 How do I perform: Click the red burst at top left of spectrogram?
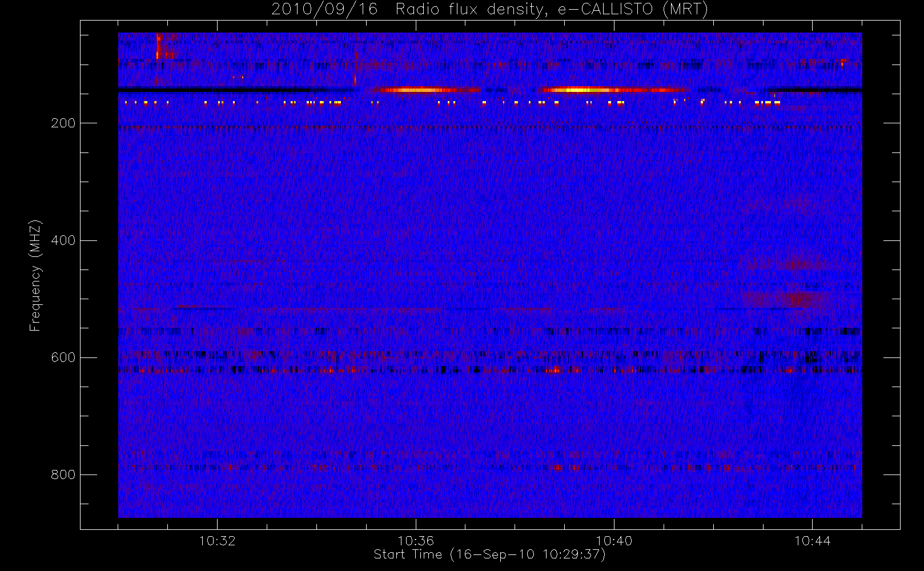point(164,46)
